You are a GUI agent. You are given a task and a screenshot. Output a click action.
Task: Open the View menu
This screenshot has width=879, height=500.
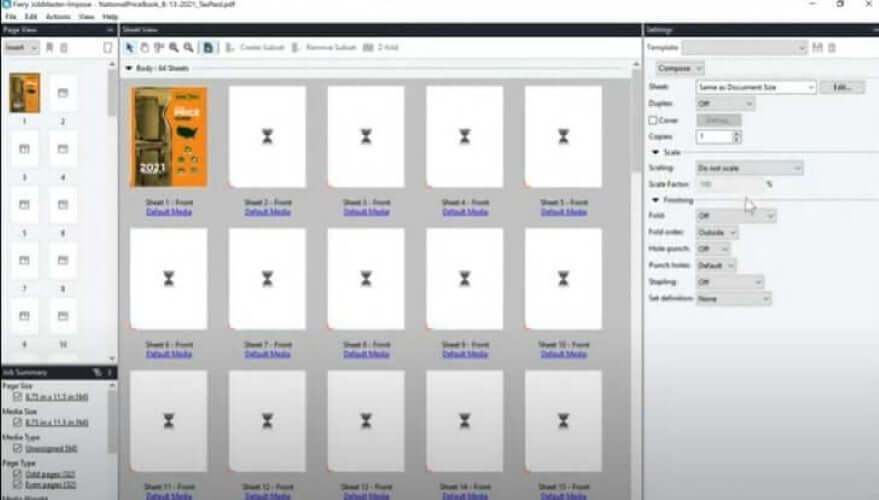86,17
